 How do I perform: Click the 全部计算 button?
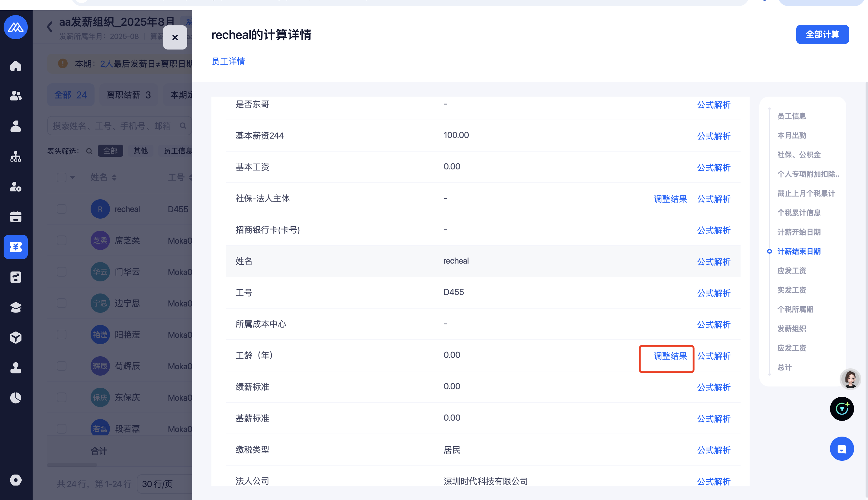[x=822, y=34]
